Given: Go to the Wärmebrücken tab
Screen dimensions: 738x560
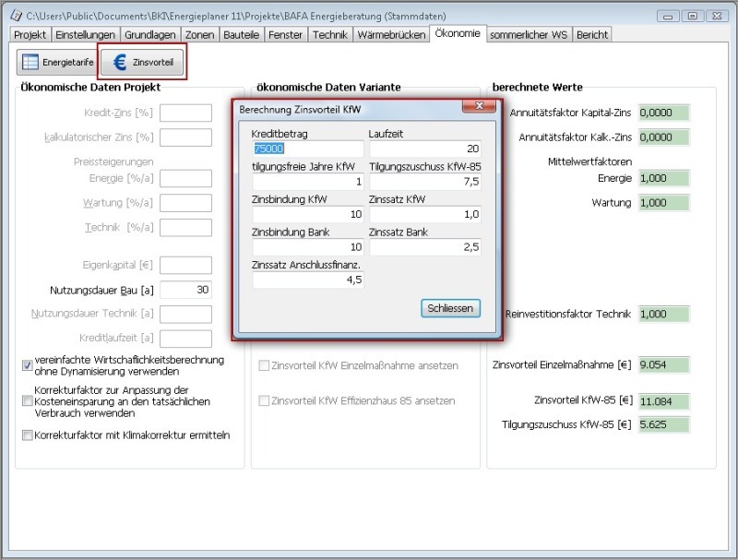Looking at the screenshot, I should pos(391,35).
